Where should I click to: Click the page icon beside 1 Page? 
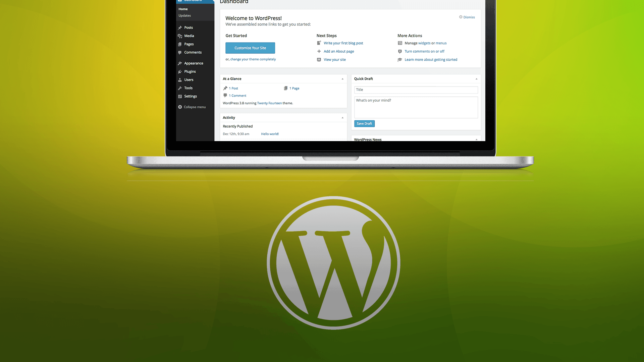(286, 88)
